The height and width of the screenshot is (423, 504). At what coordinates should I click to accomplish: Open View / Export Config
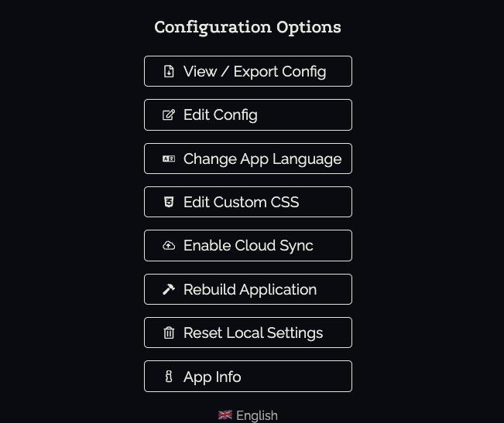tap(248, 71)
